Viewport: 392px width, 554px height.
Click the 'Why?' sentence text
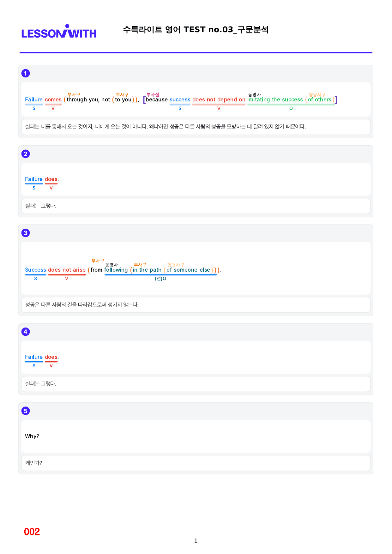[x=32, y=436]
